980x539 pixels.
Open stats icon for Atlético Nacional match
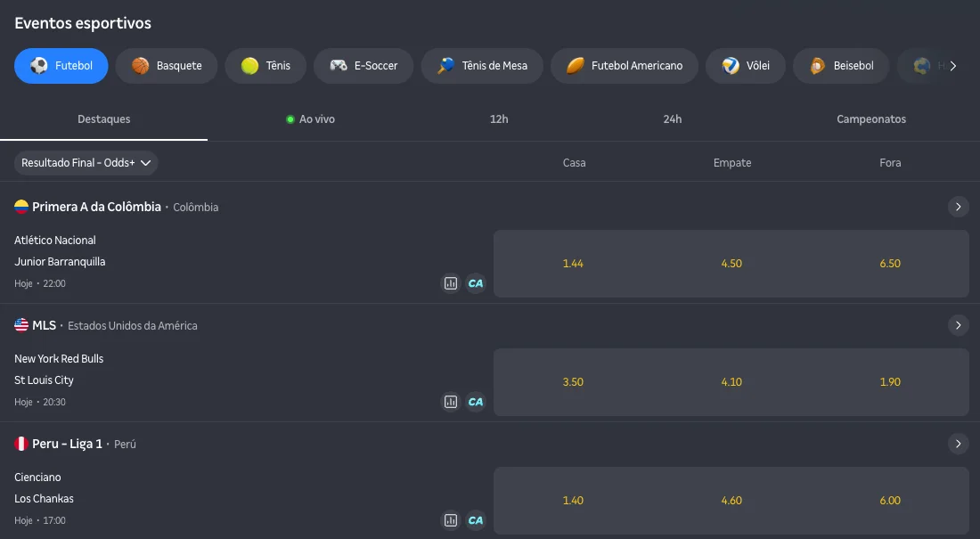pyautogui.click(x=451, y=283)
